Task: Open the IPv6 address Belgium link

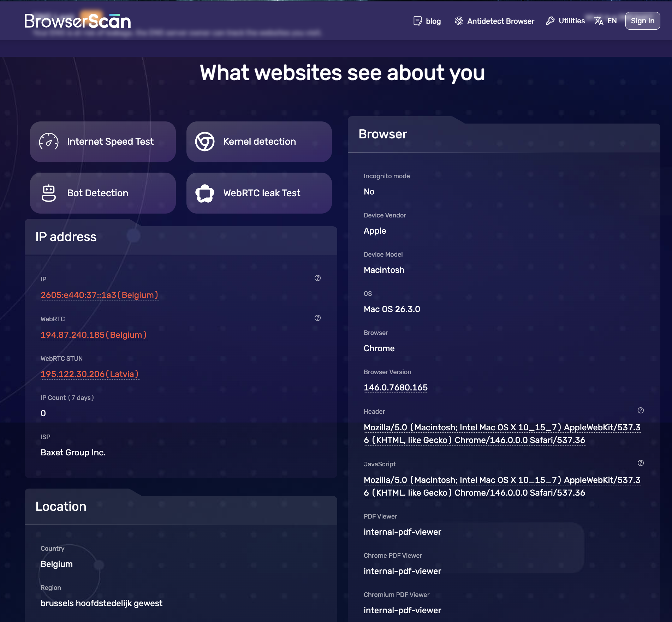Action: (99, 295)
